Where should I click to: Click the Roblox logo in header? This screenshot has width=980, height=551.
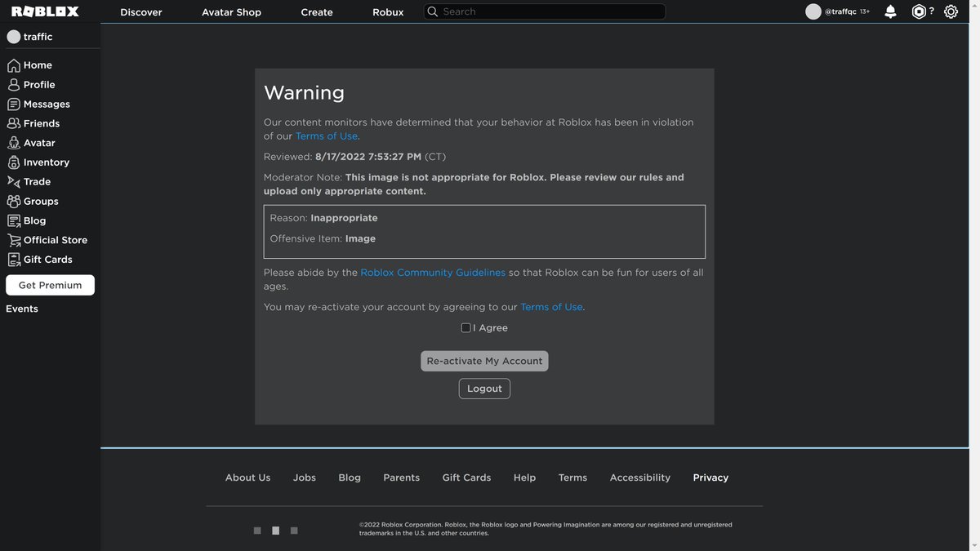click(x=45, y=11)
